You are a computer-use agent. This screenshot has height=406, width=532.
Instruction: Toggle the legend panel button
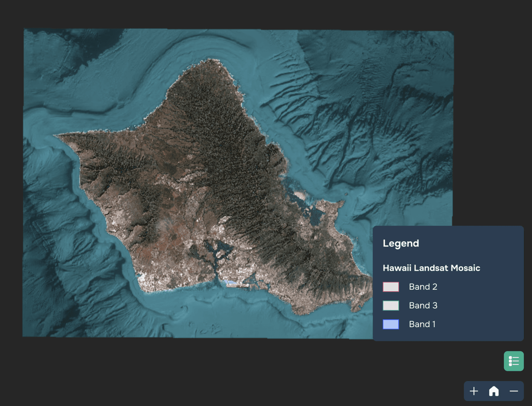(514, 361)
